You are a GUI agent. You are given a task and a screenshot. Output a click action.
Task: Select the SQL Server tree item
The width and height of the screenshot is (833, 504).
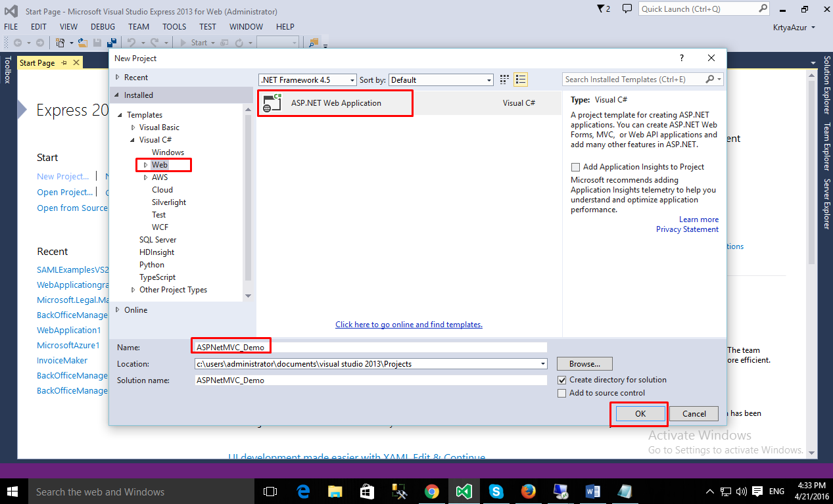158,240
